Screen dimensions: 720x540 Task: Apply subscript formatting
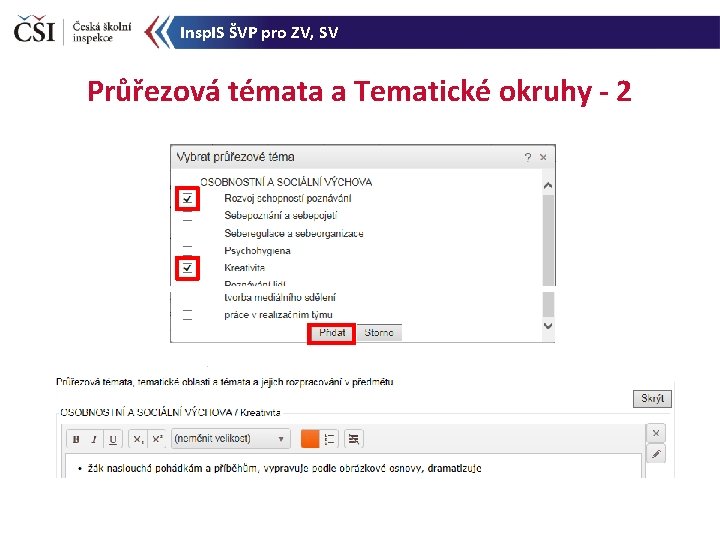(138, 439)
